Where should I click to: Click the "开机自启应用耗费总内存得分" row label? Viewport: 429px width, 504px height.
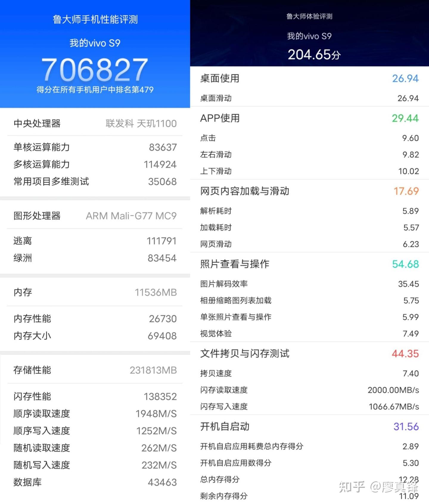(252, 446)
